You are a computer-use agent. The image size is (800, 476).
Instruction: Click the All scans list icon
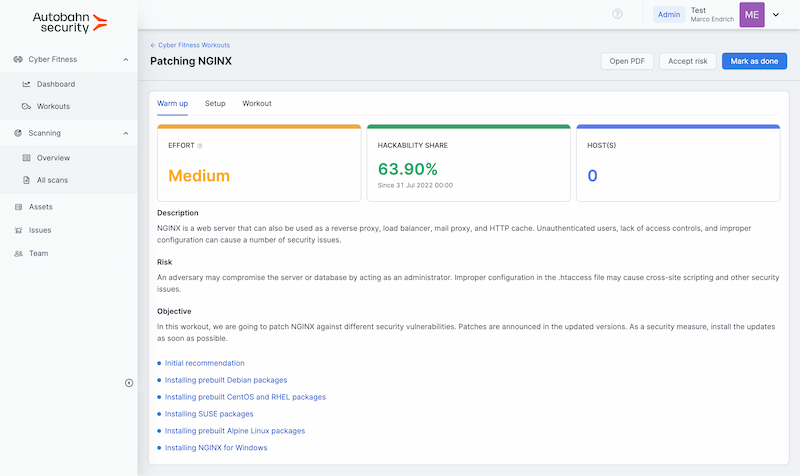pyautogui.click(x=27, y=180)
